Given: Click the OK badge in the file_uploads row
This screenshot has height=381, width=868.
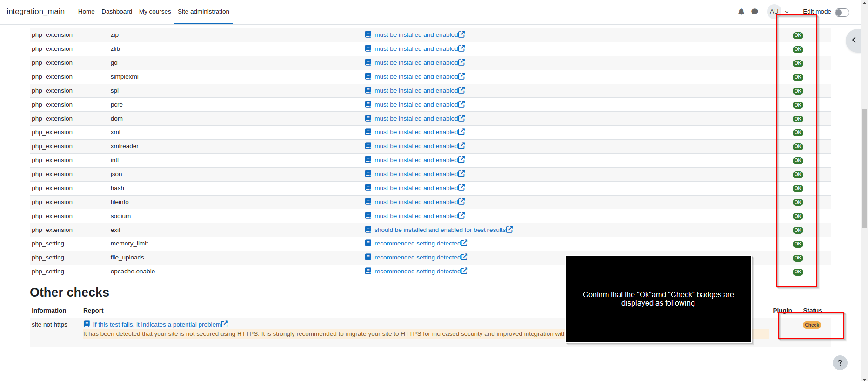Looking at the screenshot, I should pyautogui.click(x=798, y=258).
